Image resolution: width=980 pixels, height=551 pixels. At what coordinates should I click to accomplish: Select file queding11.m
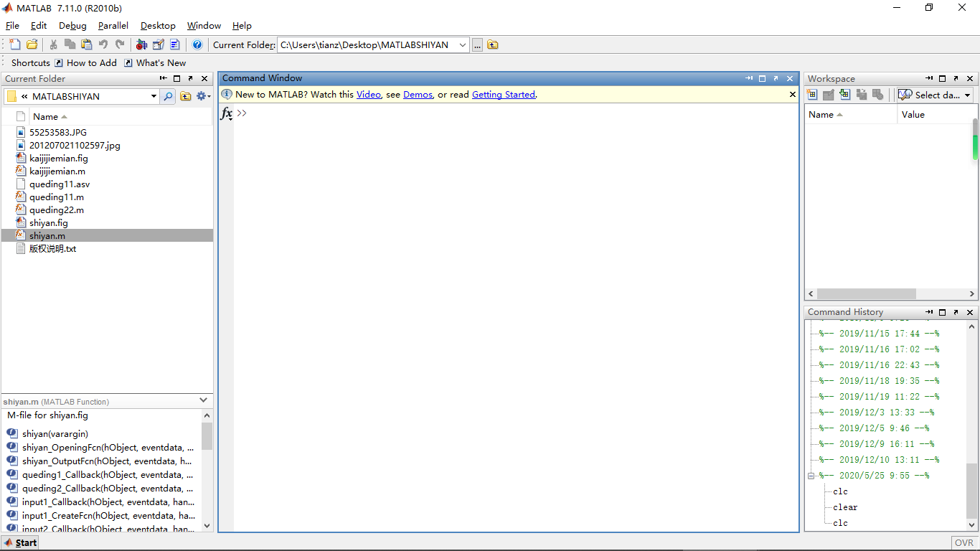[56, 197]
